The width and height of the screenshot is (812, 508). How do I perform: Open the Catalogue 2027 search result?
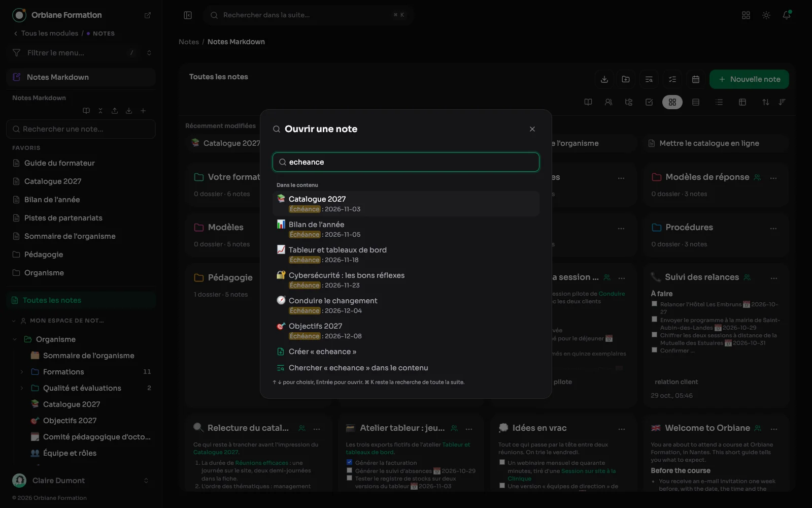click(x=405, y=204)
